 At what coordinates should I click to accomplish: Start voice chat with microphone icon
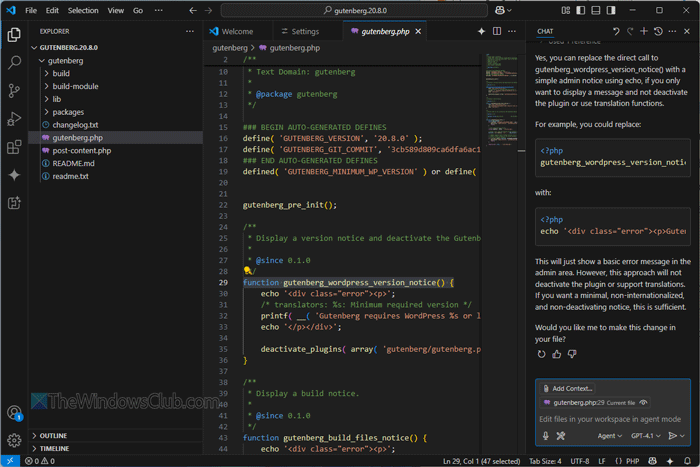(546, 436)
